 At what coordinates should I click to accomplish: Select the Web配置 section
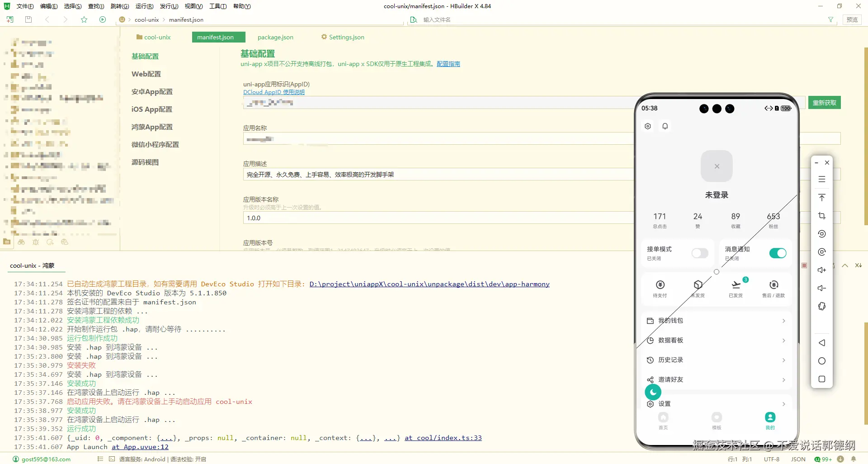(x=146, y=74)
